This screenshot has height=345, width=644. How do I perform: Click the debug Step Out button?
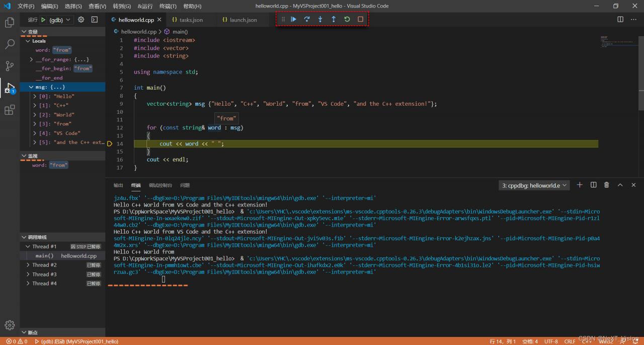[333, 19]
